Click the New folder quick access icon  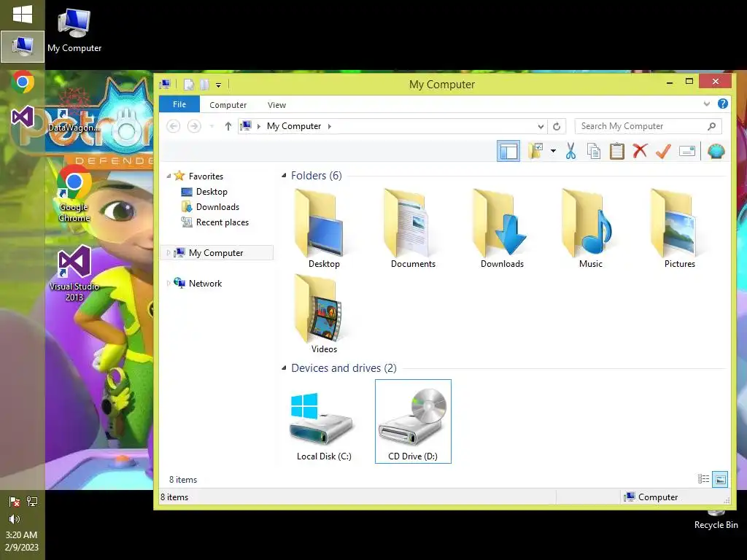point(205,85)
